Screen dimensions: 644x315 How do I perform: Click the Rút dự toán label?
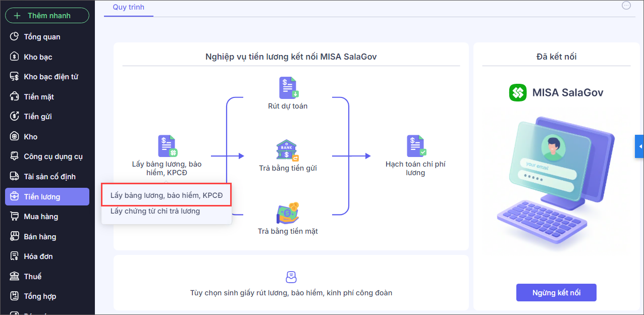[x=288, y=106]
